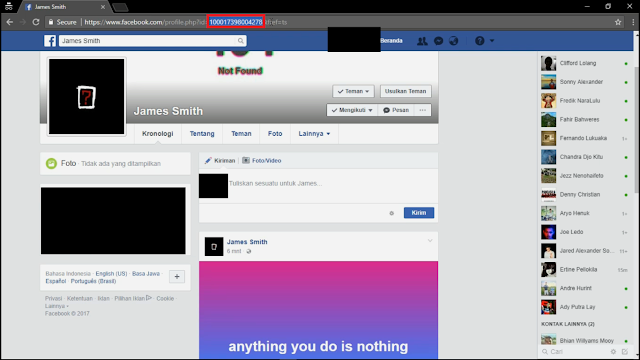Open chat with Sonny Alexander
The height and width of the screenshot is (360, 640).
(x=585, y=82)
